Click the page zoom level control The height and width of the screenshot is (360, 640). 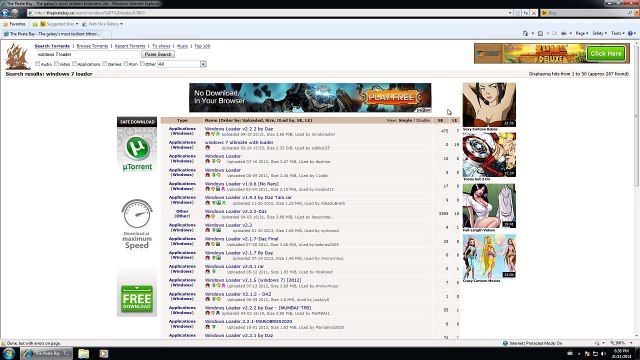pos(620,343)
